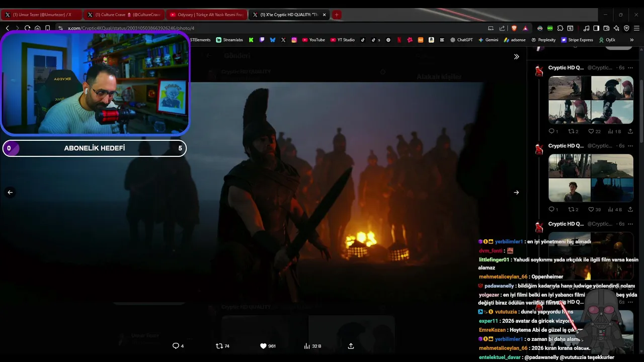The height and width of the screenshot is (362, 644).
Task: Open the Perplexity bookmark
Action: [x=543, y=40]
